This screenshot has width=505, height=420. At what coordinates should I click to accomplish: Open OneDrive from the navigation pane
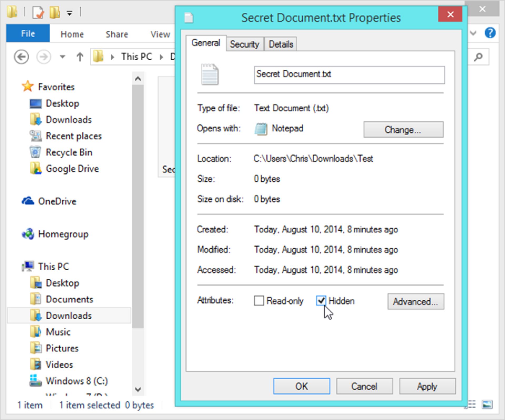click(57, 201)
